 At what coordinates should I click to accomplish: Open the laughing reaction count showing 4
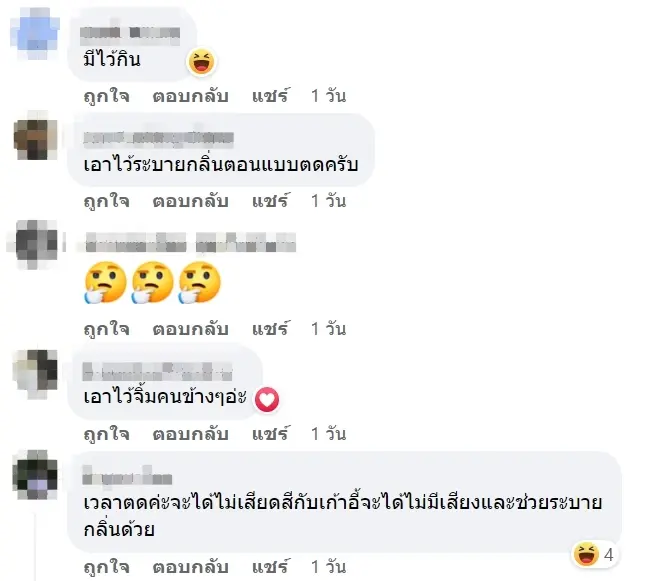tap(594, 554)
